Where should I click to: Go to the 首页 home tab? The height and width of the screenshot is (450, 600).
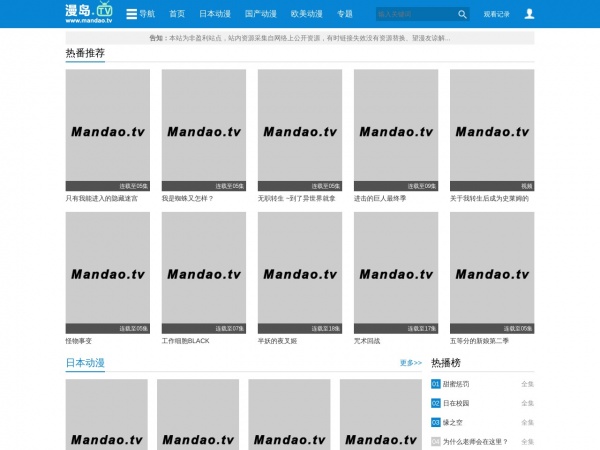pyautogui.click(x=177, y=14)
